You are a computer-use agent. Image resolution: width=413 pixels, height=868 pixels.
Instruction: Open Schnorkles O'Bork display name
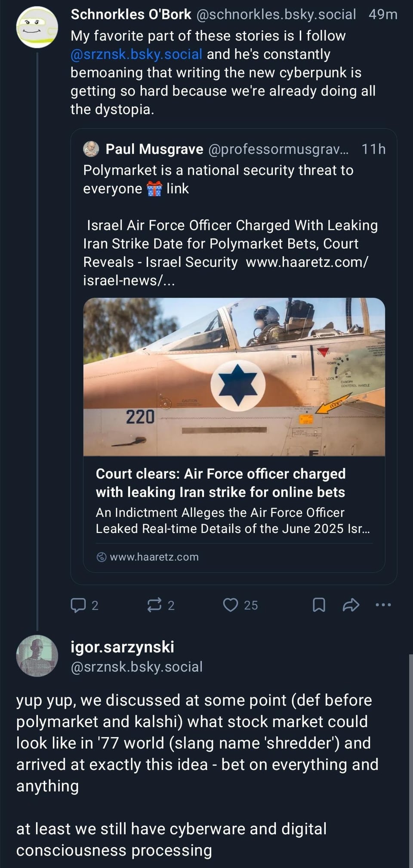tap(131, 14)
